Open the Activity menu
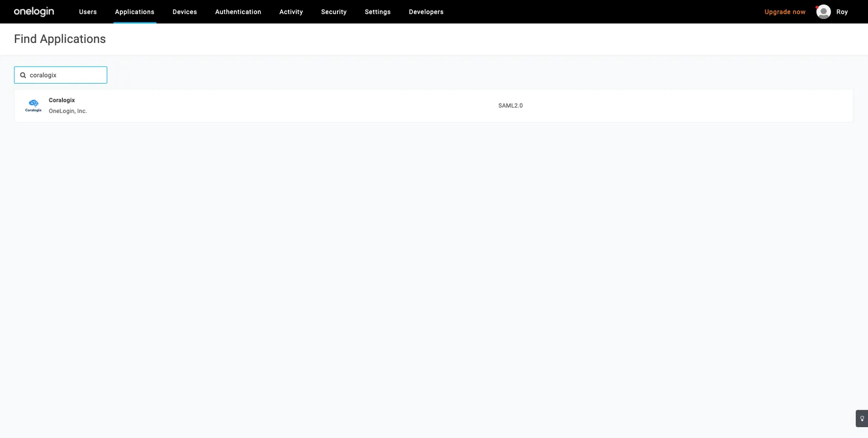868x438 pixels. [x=291, y=12]
